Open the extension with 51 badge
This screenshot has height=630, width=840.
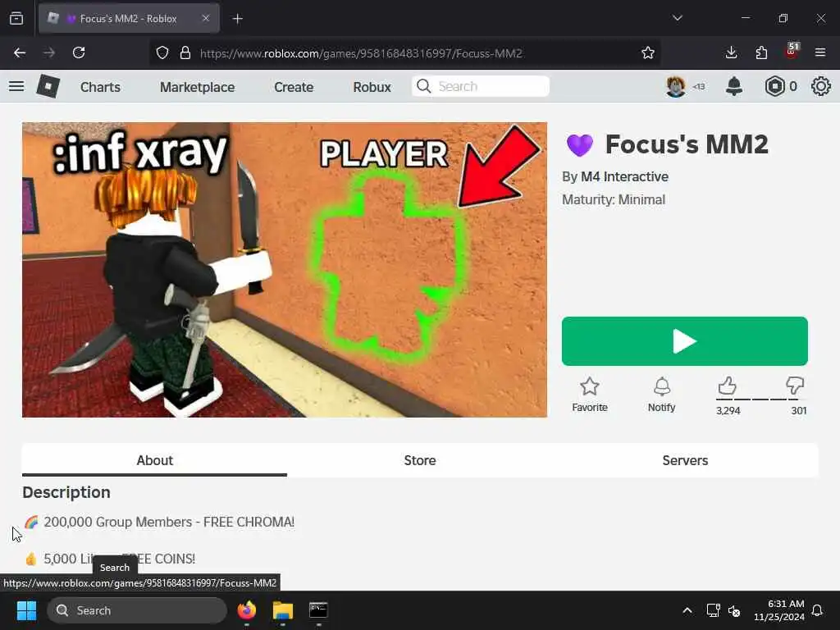click(x=792, y=52)
